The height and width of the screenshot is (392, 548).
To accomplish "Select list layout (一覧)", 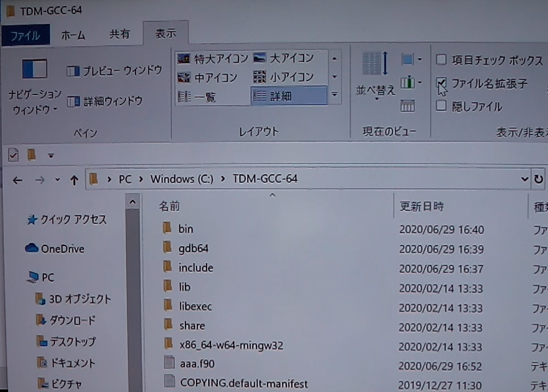I will coord(197,97).
